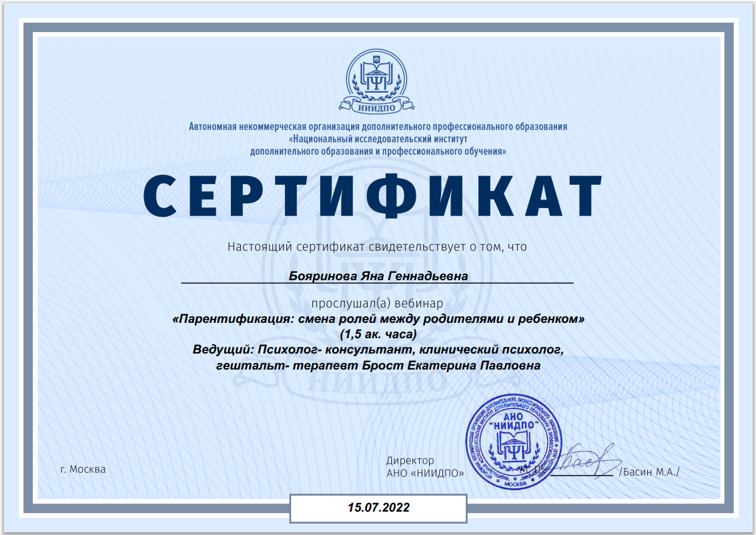Select the name 'Бояринова Яна Геннадьевна'
Screen dimensions: 756x535
378,276
